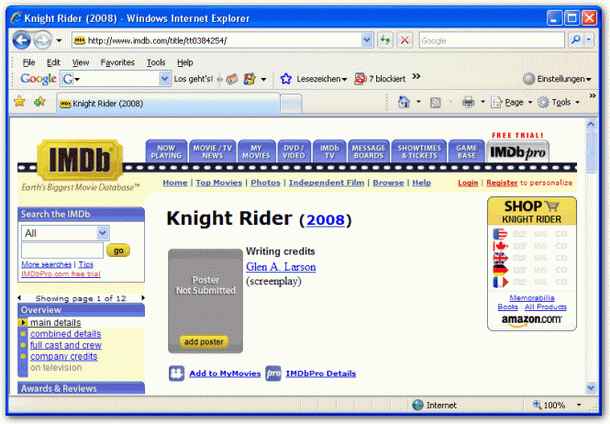Click the IMDb logo
610x424 pixels.
pos(79,160)
